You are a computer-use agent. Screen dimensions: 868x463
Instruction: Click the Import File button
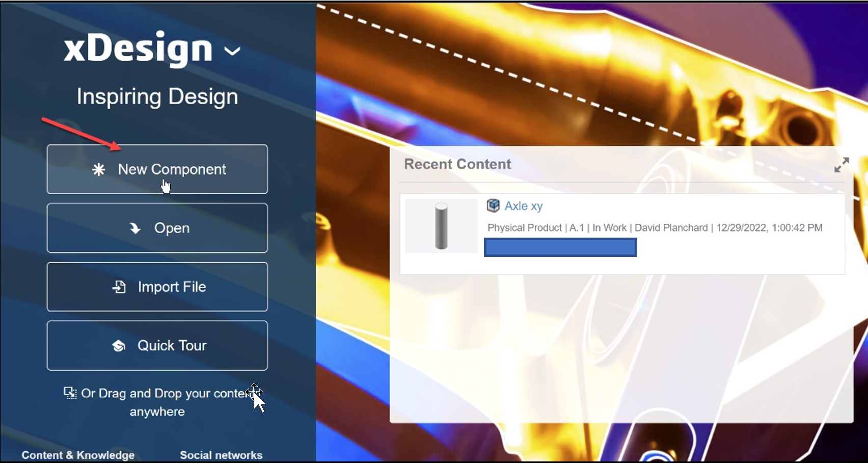(157, 286)
